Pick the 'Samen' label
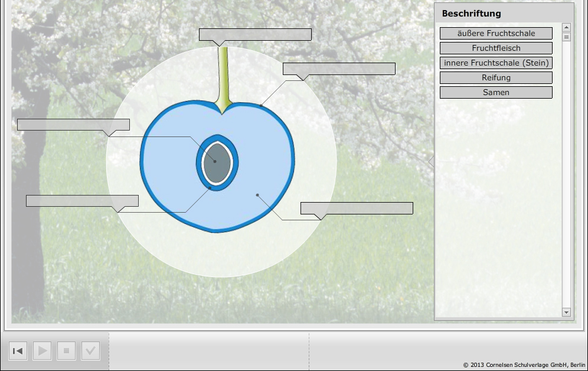The width and height of the screenshot is (588, 371). [x=496, y=93]
